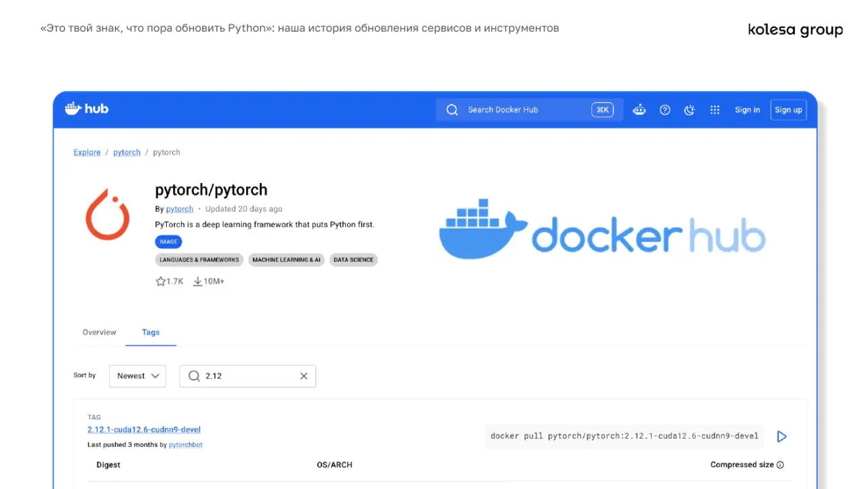Click the Search Docker Hub field
868x489 pixels.
(529, 110)
